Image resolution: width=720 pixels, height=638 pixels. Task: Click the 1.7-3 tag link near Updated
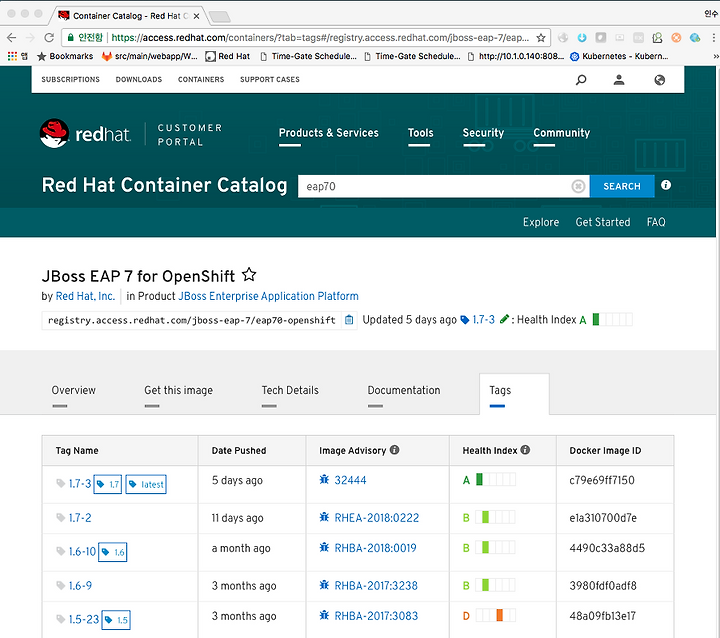pos(484,319)
